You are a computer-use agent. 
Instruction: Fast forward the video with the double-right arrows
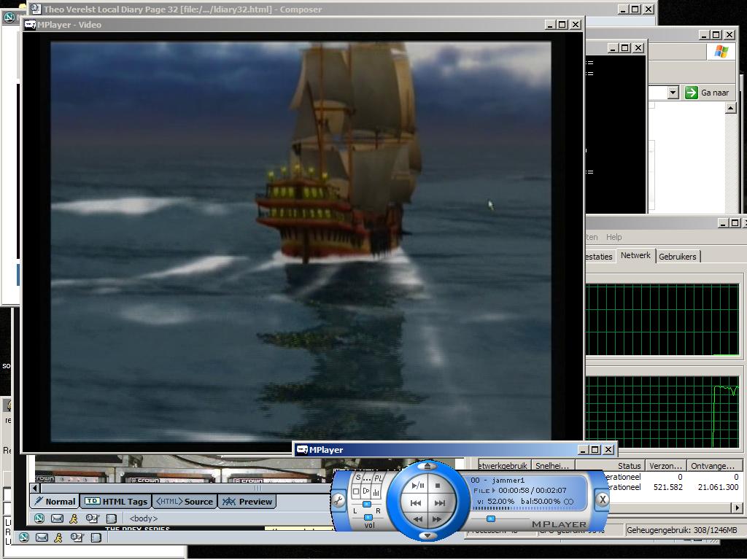click(x=437, y=519)
